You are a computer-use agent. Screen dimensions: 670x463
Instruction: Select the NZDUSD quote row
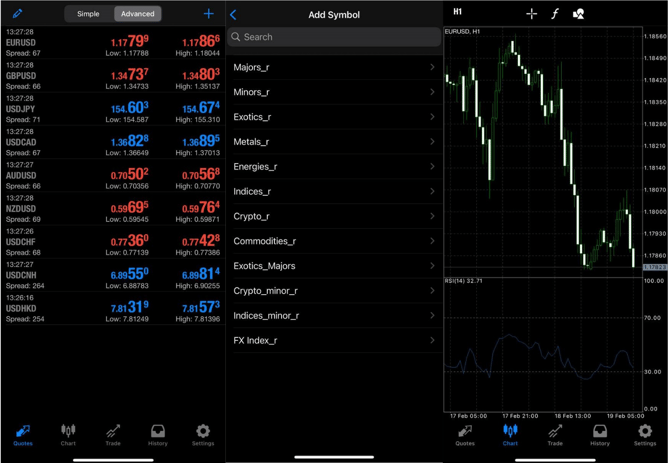(113, 209)
